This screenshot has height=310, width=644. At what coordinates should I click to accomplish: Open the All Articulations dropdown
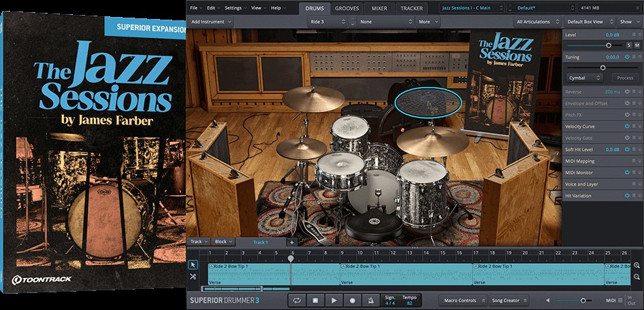[536, 22]
